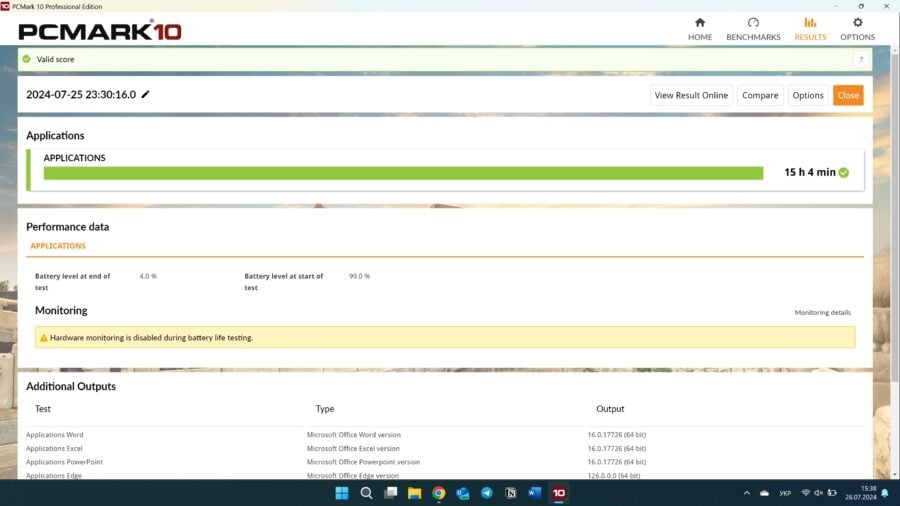Click the Applications PowerPoint row
This screenshot has height=506, width=900.
pos(444,462)
